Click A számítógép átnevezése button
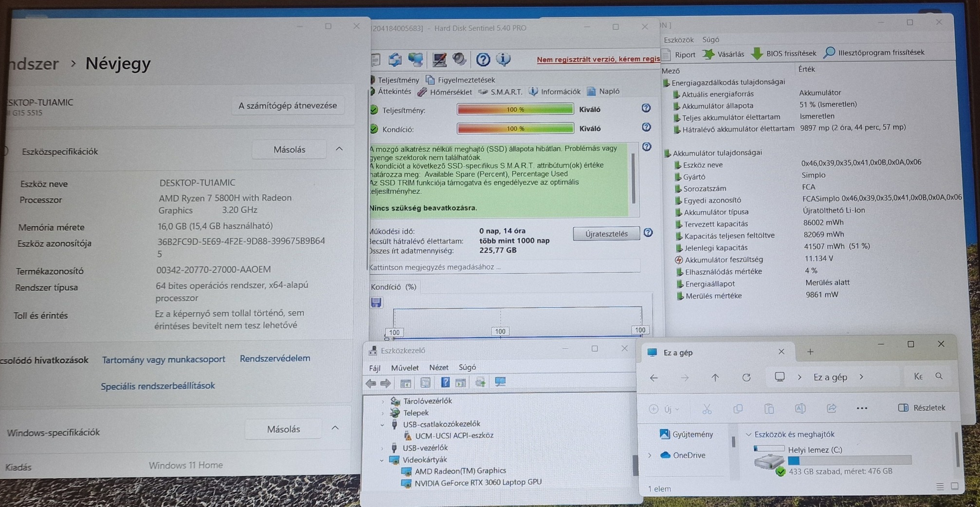 (x=288, y=106)
